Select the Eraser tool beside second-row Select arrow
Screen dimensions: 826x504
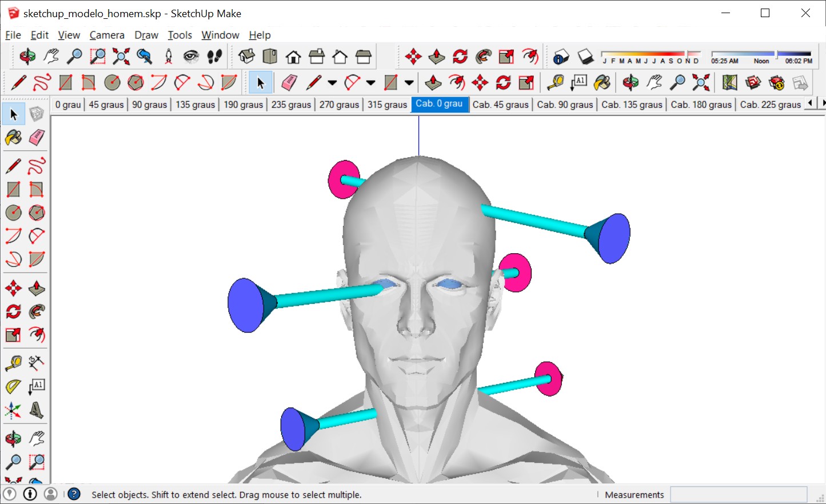click(289, 83)
